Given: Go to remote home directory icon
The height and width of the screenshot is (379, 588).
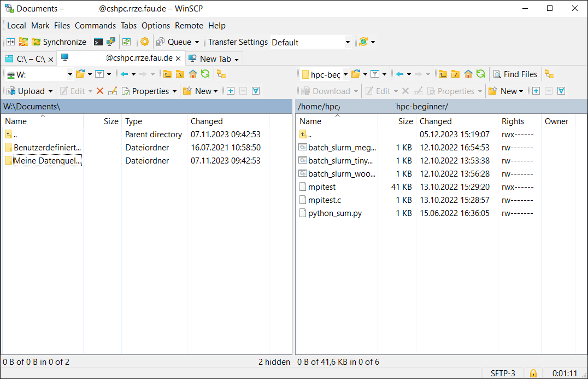Looking at the screenshot, I should click(468, 74).
